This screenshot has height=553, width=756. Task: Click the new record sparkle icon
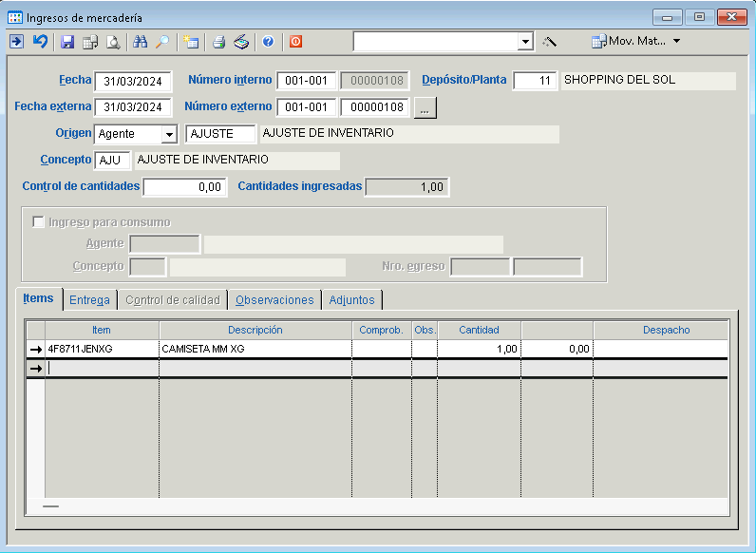tap(191, 42)
